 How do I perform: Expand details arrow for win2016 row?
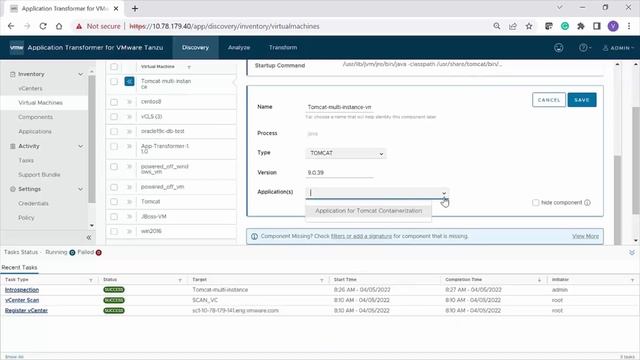[129, 231]
